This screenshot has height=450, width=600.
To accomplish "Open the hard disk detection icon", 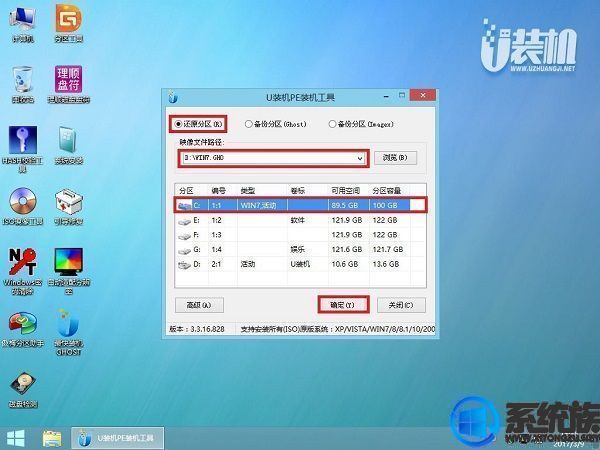I will click(x=23, y=390).
